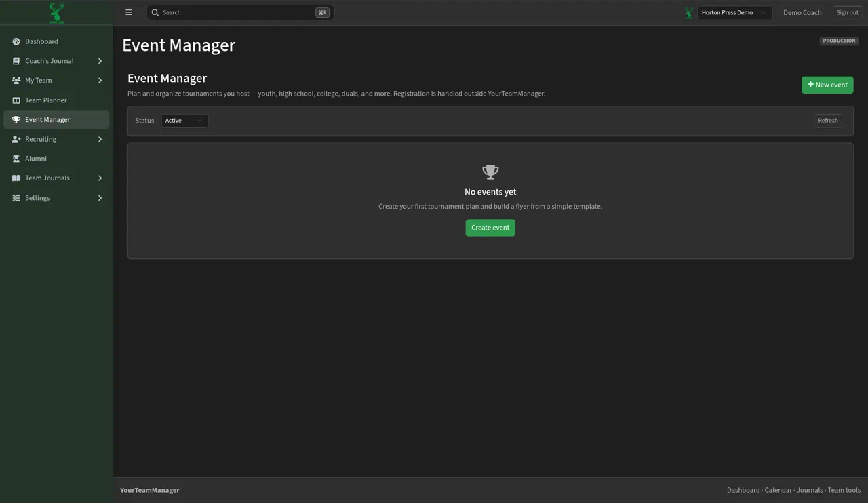This screenshot has width=868, height=503.
Task: Focus the Search input field
Action: pyautogui.click(x=240, y=12)
